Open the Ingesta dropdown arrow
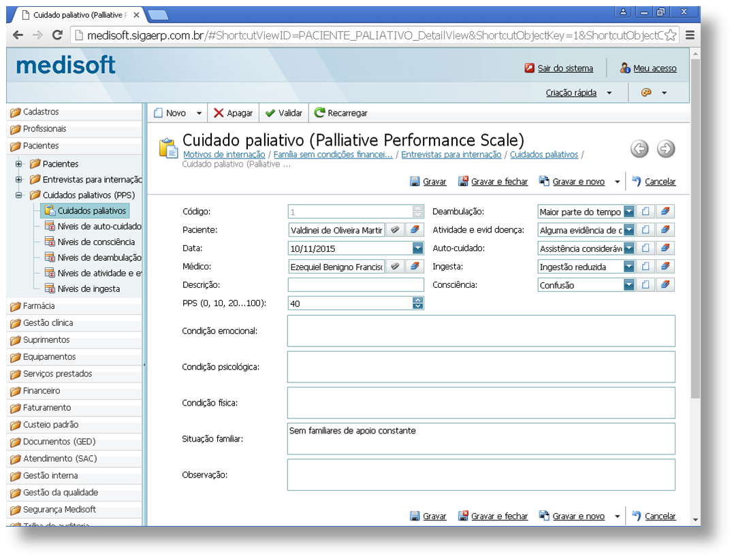The width and height of the screenshot is (734, 560). 628,266
